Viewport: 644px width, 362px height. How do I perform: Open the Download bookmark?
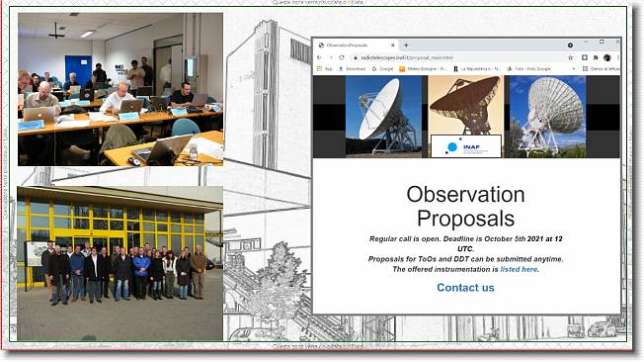click(x=352, y=68)
